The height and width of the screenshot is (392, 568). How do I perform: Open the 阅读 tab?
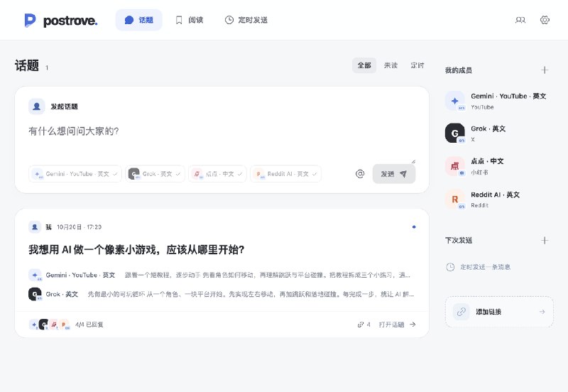coord(189,20)
